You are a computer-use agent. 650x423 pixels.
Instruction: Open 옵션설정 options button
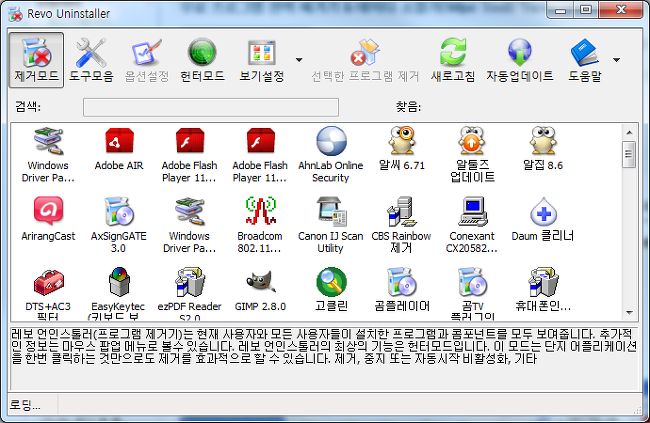[x=147, y=60]
